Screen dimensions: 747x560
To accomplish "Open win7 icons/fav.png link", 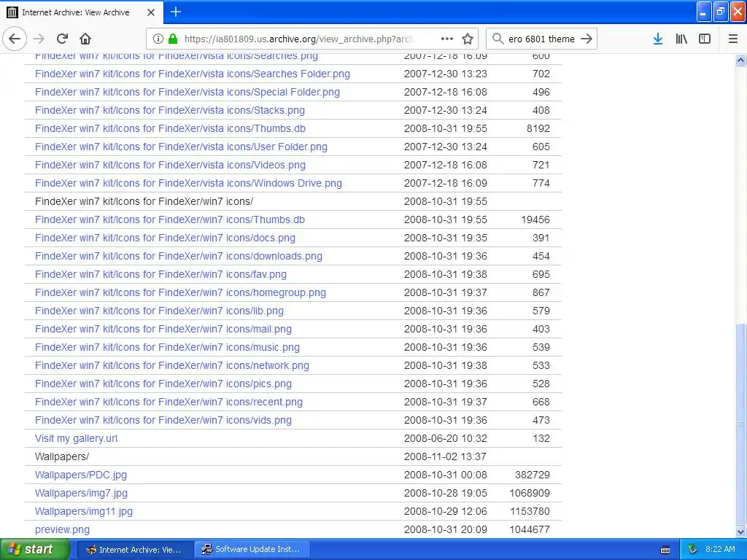I will coord(160,274).
